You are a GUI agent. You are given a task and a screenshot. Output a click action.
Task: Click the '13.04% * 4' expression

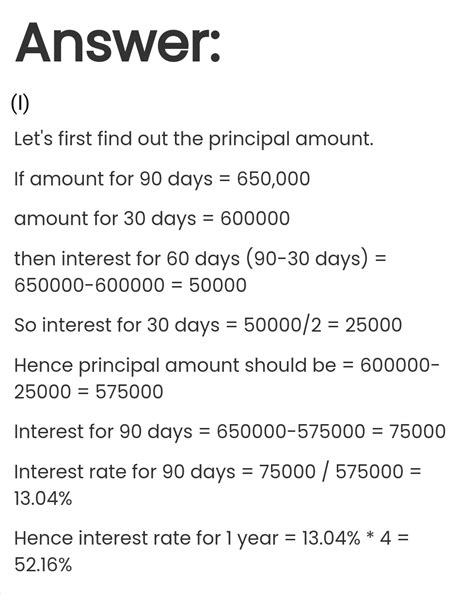click(x=346, y=538)
